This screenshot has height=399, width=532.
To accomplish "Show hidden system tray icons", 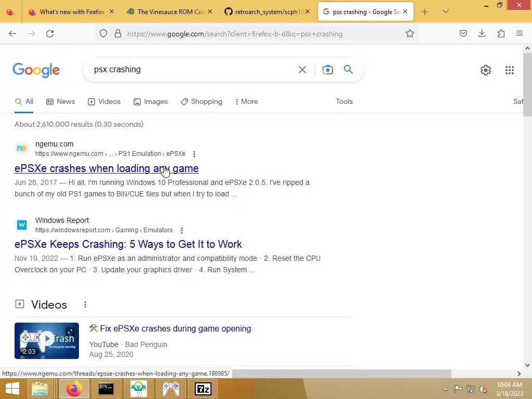I will click(x=445, y=389).
